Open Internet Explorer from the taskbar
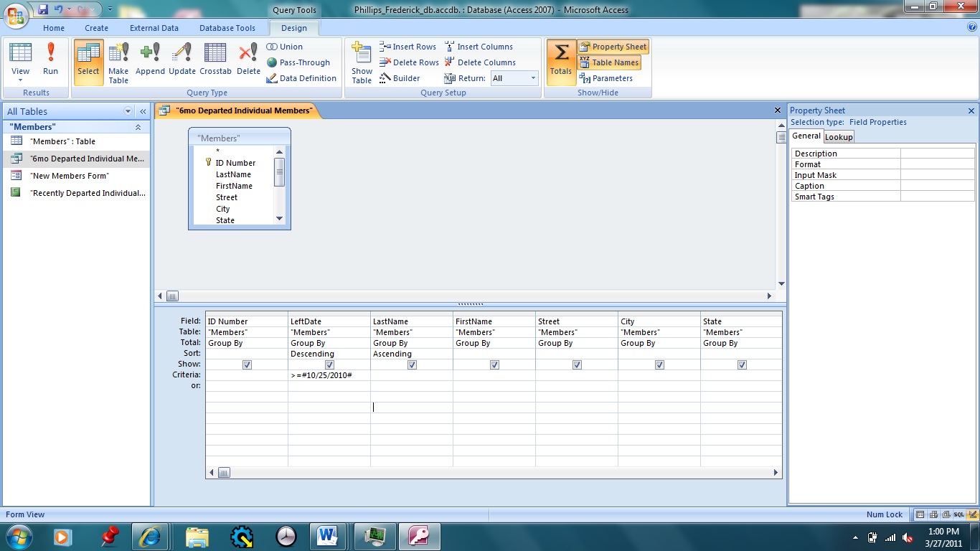The height and width of the screenshot is (551, 980). coord(151,537)
